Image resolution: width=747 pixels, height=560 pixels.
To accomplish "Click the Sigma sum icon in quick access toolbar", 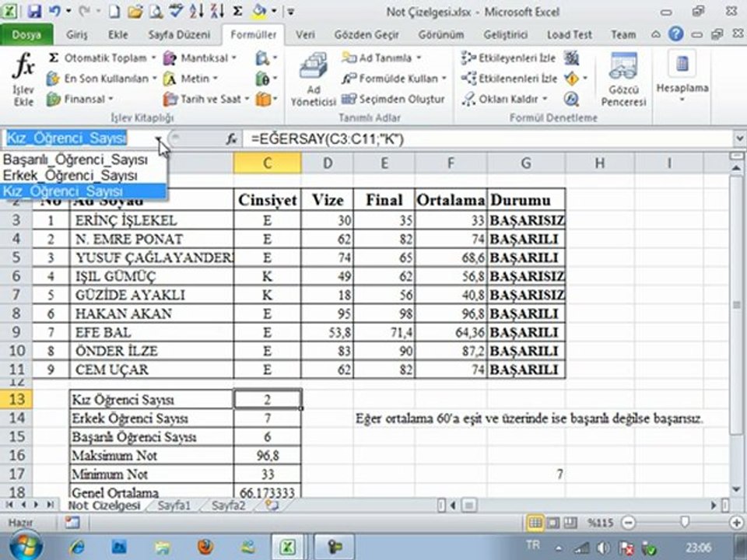I will click(x=238, y=11).
